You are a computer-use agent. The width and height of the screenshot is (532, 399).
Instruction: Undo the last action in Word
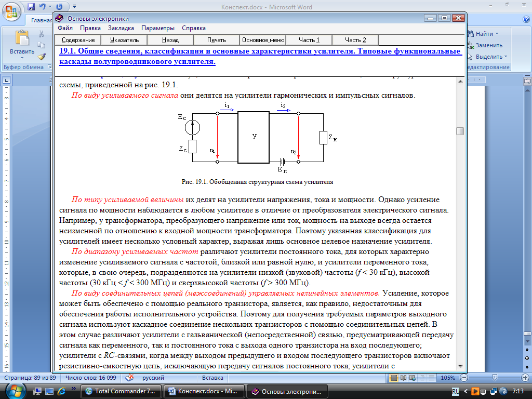point(43,6)
